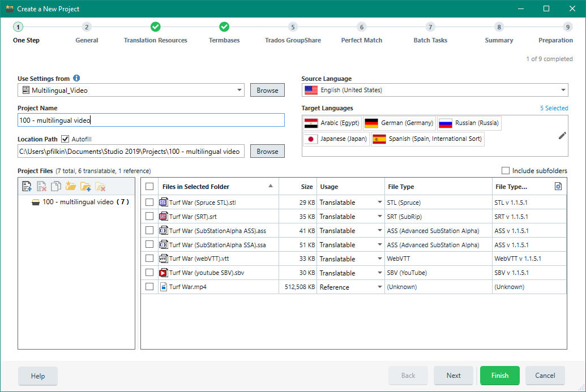Click the Turf War (youtube SBV).sbv file icon
This screenshot has height=392, width=586.
(163, 273)
